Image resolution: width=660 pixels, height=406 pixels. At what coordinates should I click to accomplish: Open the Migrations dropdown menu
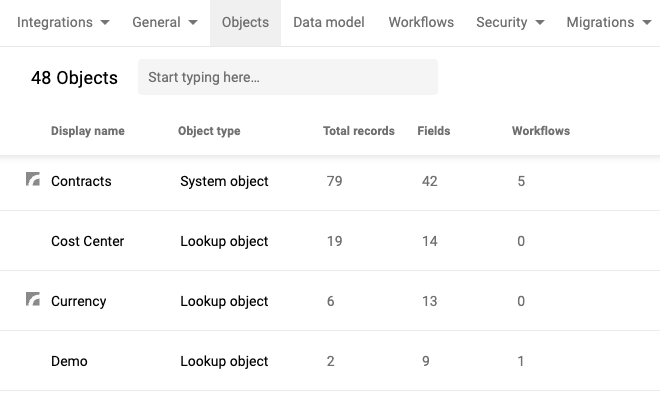pos(609,22)
